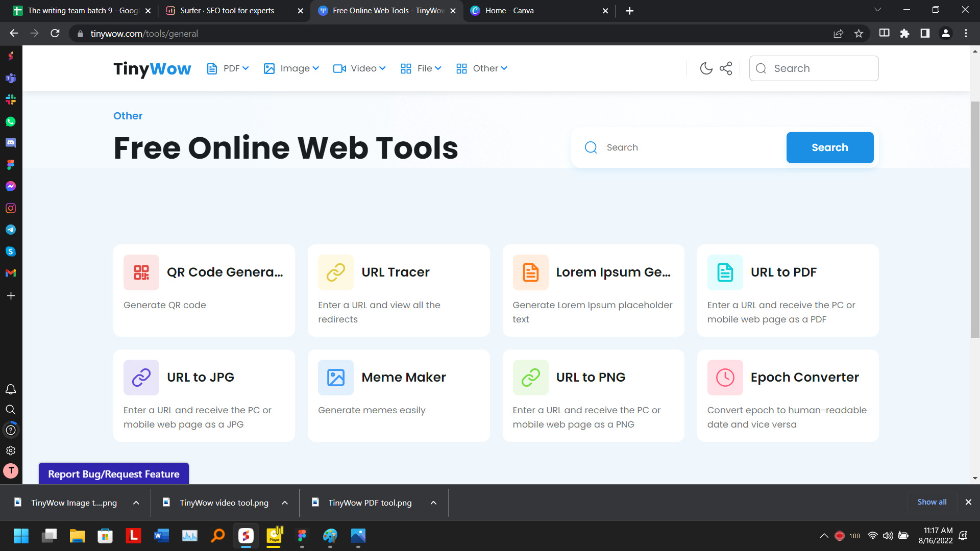Click the Other breadcrumb link
This screenshot has height=551, width=980.
click(128, 116)
